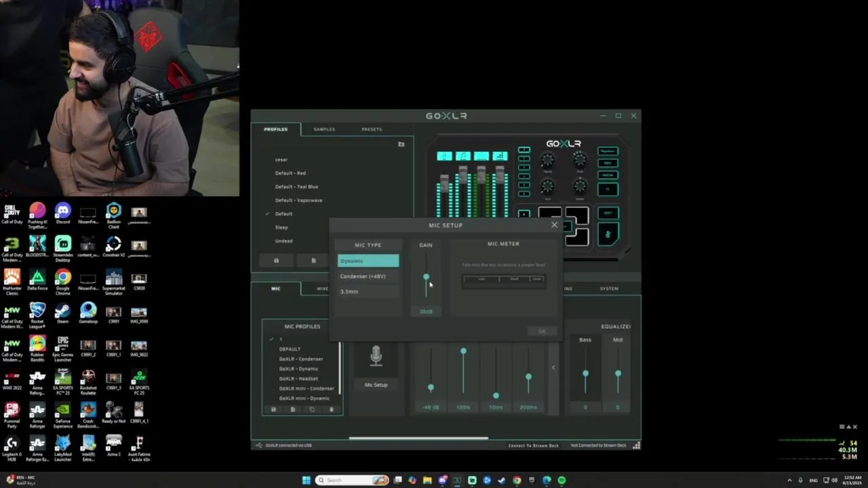
Task: Click the Mic Setup button
Action: (x=376, y=385)
